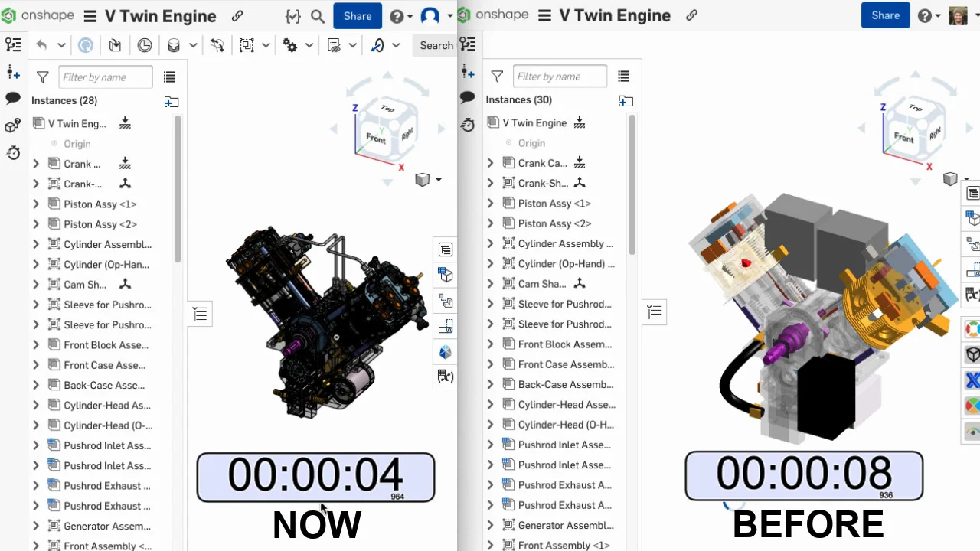Open BOM table icon in left viewport
Image resolution: width=980 pixels, height=551 pixels.
click(x=446, y=250)
